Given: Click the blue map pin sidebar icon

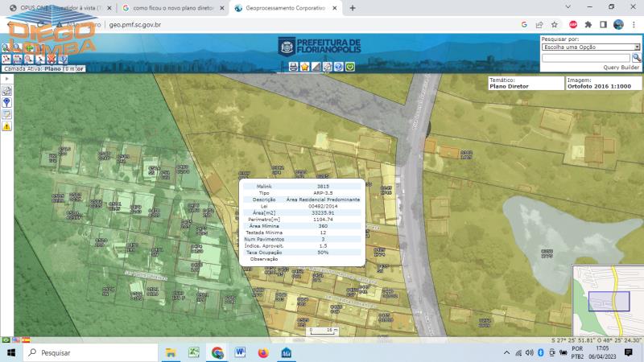Looking at the screenshot, I should tap(6, 102).
